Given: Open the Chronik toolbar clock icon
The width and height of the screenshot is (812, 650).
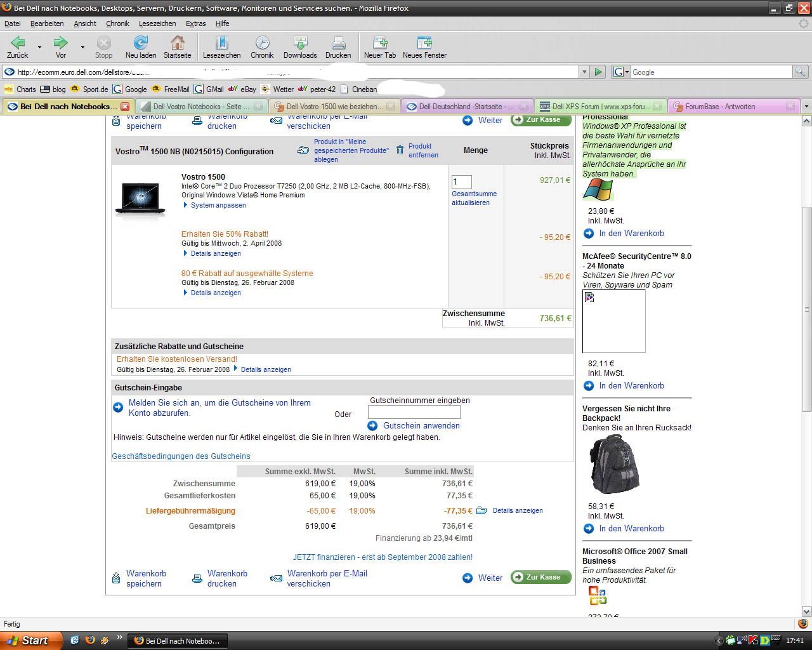Looking at the screenshot, I should [x=262, y=43].
